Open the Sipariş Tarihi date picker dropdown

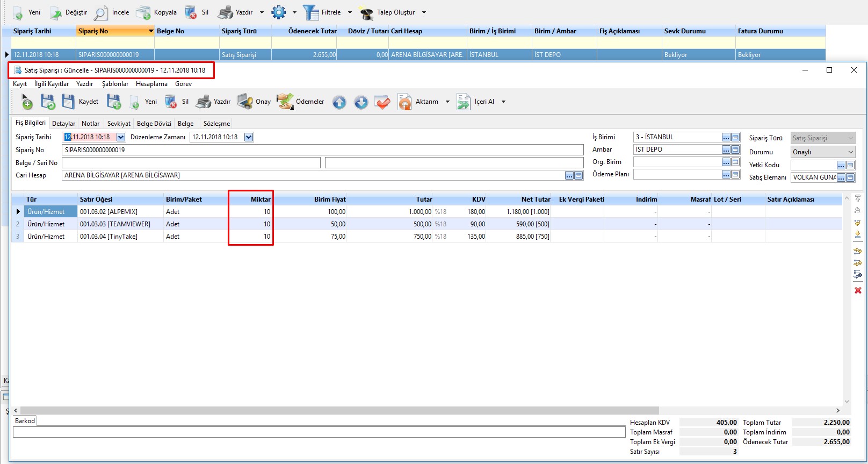121,137
